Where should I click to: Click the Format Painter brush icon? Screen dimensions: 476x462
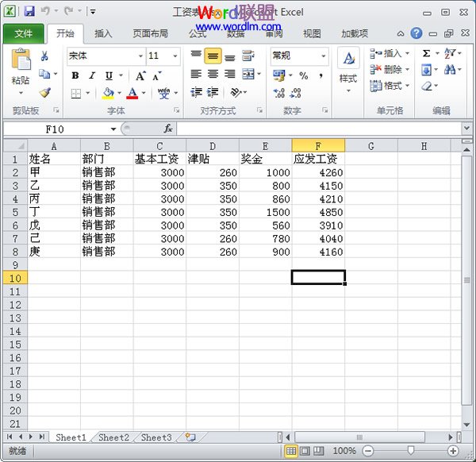point(44,93)
